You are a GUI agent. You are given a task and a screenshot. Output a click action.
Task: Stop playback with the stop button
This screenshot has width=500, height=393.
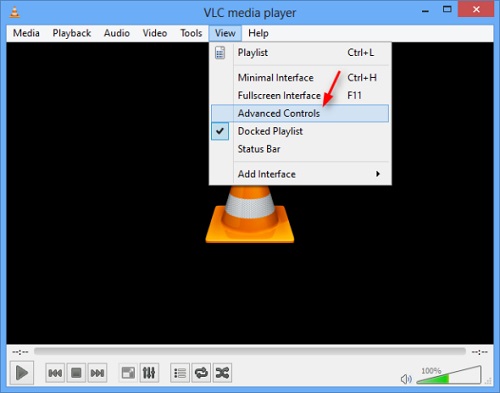point(76,373)
